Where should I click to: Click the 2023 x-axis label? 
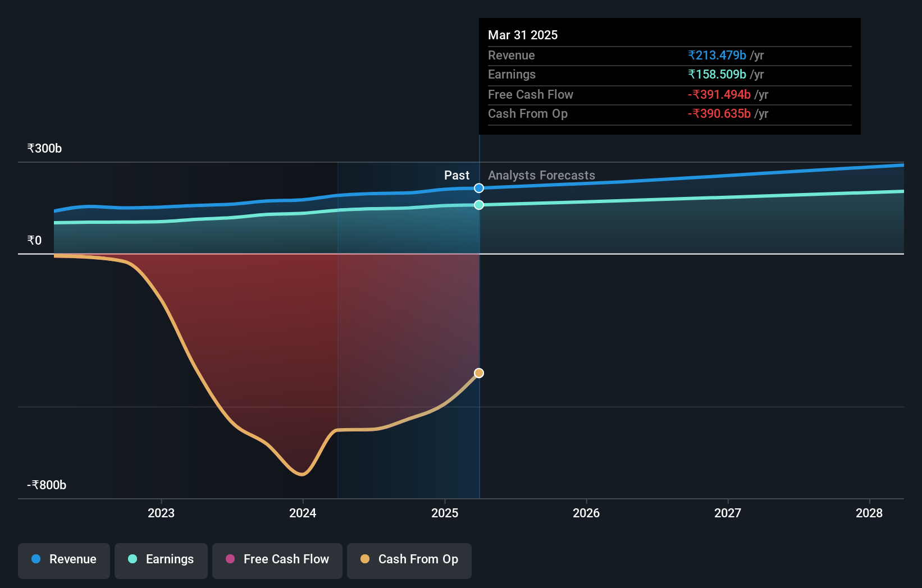[x=161, y=513]
